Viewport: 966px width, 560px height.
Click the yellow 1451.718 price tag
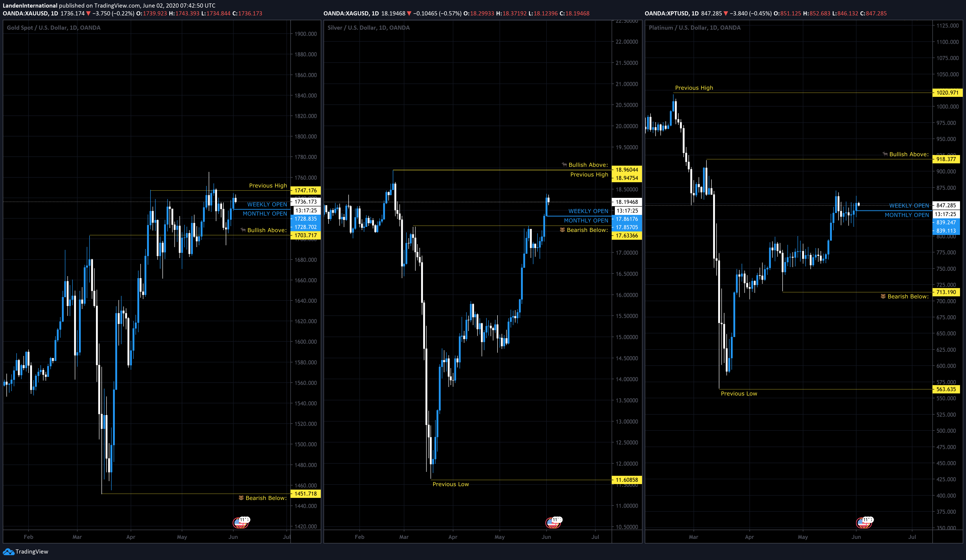[306, 494]
